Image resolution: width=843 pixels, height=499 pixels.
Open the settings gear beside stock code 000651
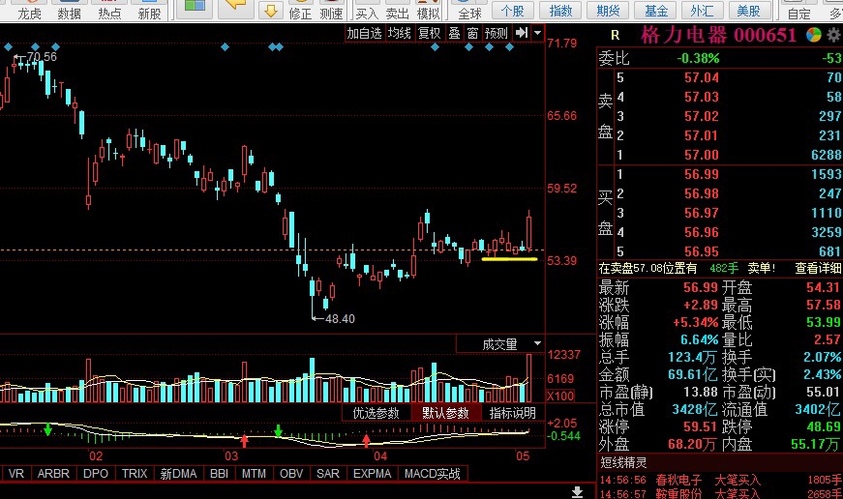pyautogui.click(x=834, y=35)
